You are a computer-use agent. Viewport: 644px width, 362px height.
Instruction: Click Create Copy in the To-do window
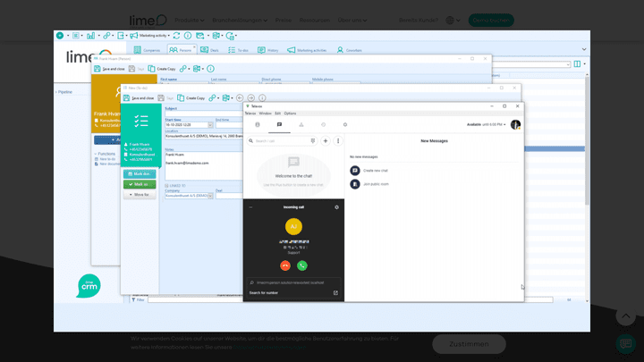191,97
